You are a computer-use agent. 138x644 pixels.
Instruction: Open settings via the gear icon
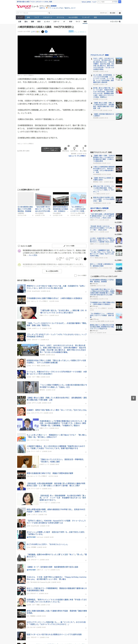[x=120, y=13]
